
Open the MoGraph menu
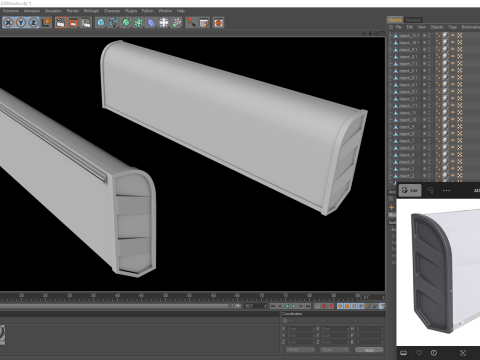[x=91, y=11]
